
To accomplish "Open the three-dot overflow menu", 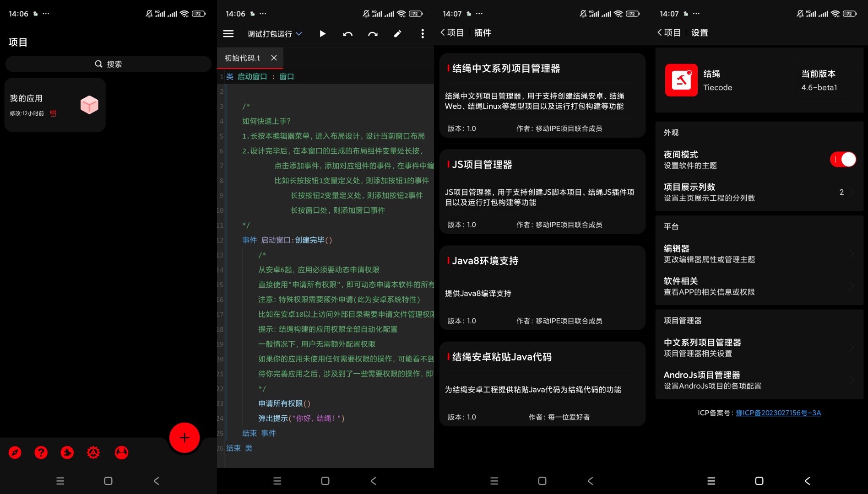I will coord(422,33).
